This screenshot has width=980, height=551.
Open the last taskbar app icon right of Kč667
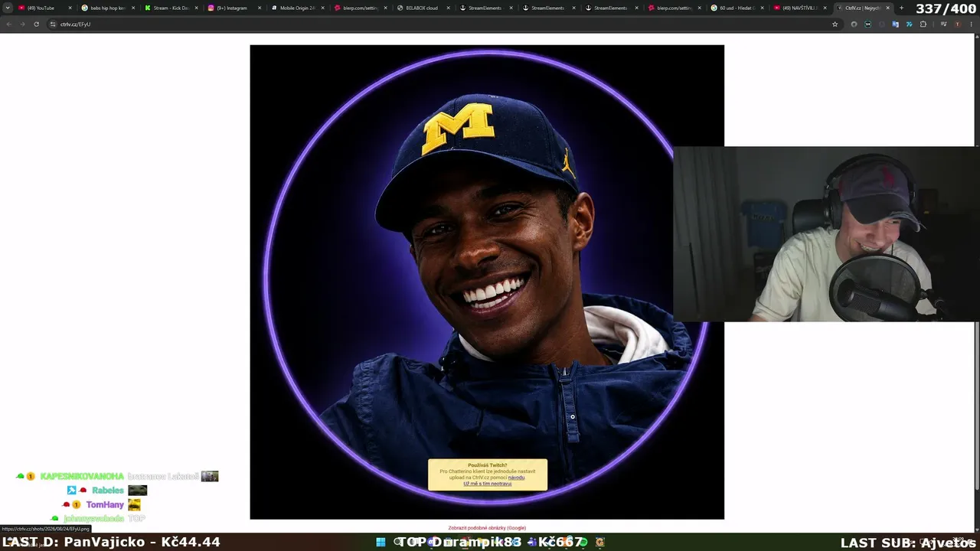[599, 542]
